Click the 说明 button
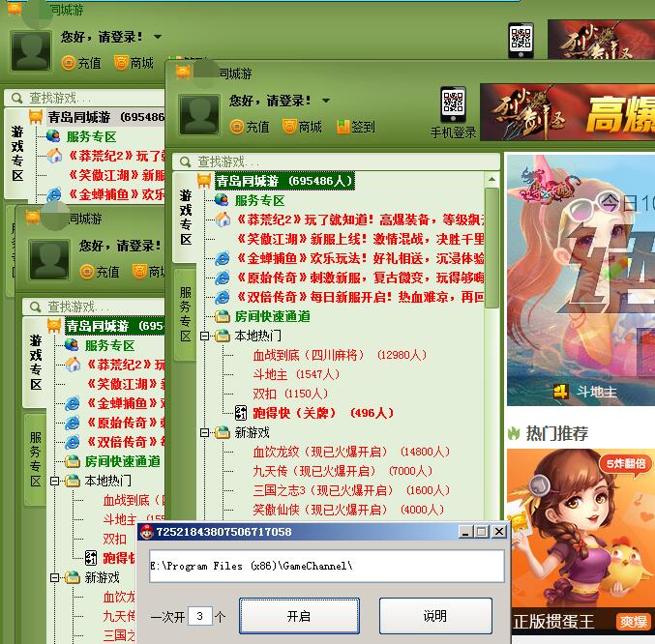Viewport: 655px width, 644px height. (x=434, y=616)
